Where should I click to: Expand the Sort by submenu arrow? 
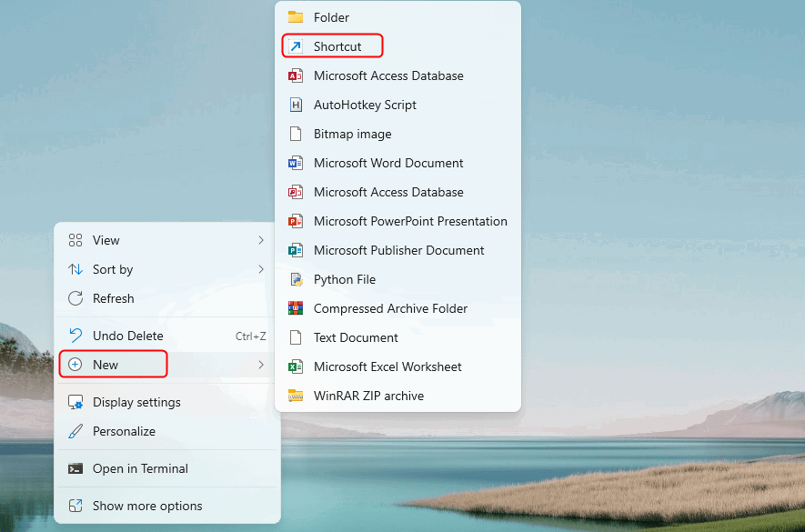(261, 269)
